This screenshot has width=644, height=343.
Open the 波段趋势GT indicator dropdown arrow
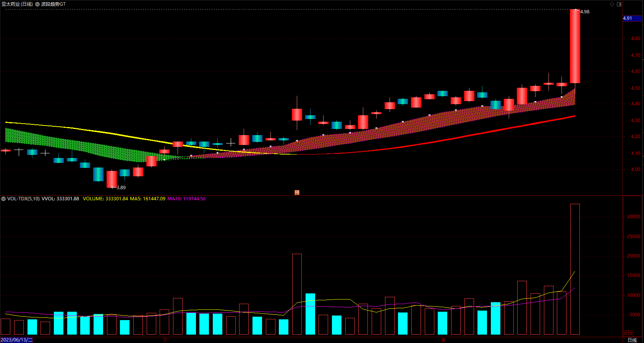pyautogui.click(x=37, y=4)
